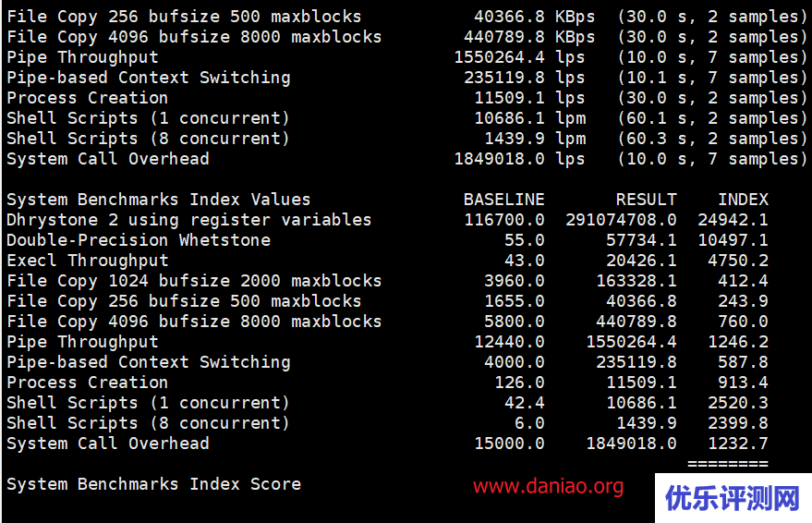Image resolution: width=812 pixels, height=523 pixels.
Task: Select the index value '760.0'
Action: (743, 322)
